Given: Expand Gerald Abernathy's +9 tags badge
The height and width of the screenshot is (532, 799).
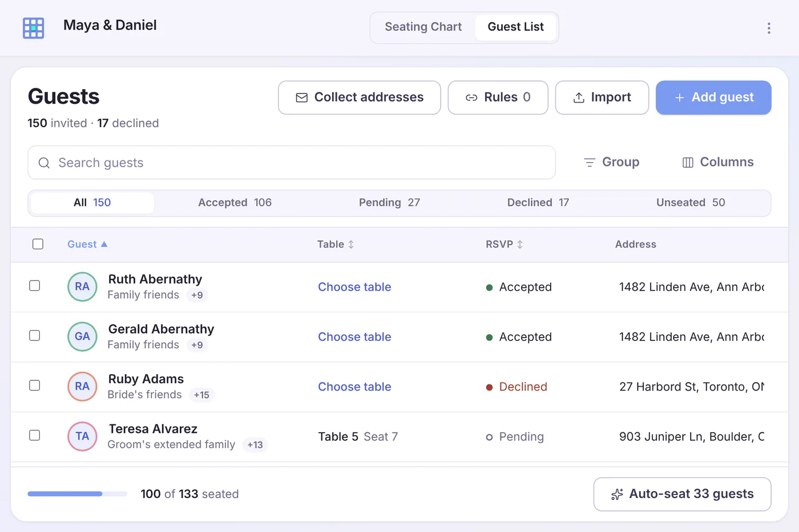Looking at the screenshot, I should (197, 345).
